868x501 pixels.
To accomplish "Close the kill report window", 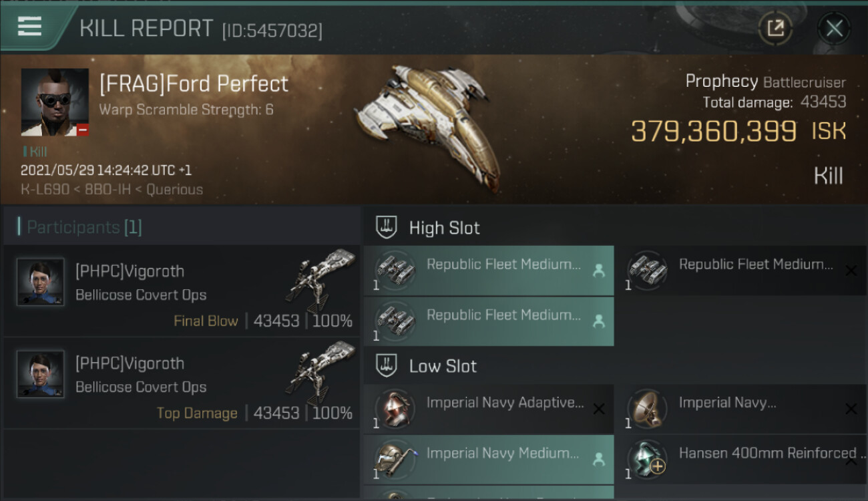I will (834, 28).
